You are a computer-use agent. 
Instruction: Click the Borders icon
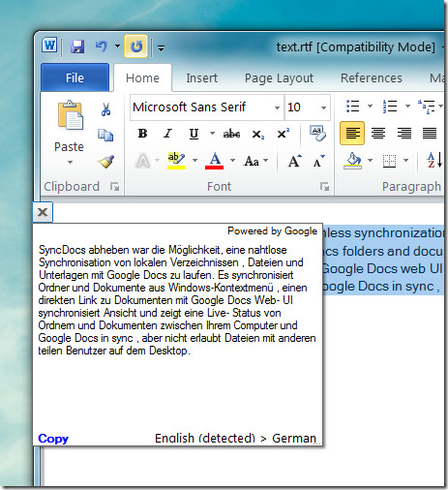click(389, 161)
